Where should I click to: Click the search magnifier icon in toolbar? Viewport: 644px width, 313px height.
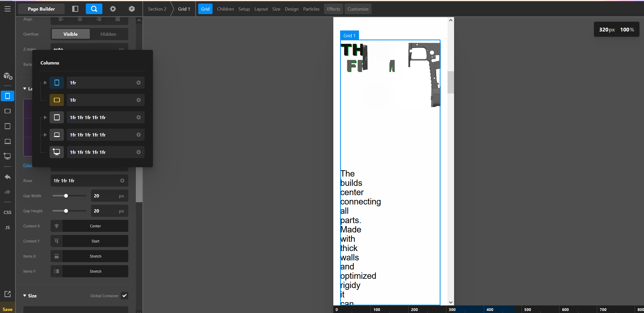tap(94, 9)
